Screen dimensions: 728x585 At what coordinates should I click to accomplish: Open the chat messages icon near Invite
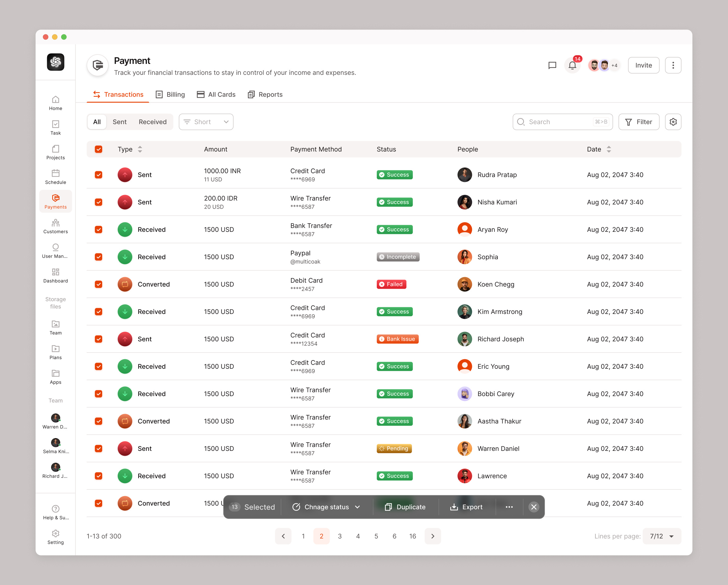[552, 65]
